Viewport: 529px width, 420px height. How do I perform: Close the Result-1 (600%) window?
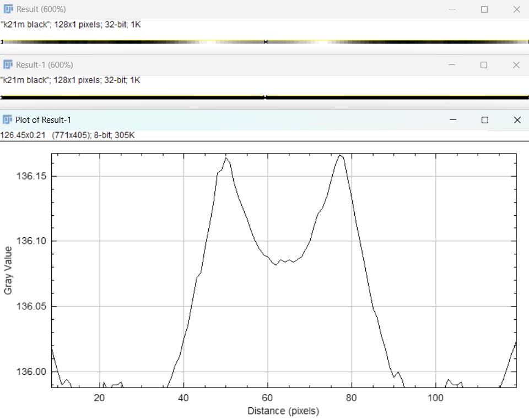516,64
